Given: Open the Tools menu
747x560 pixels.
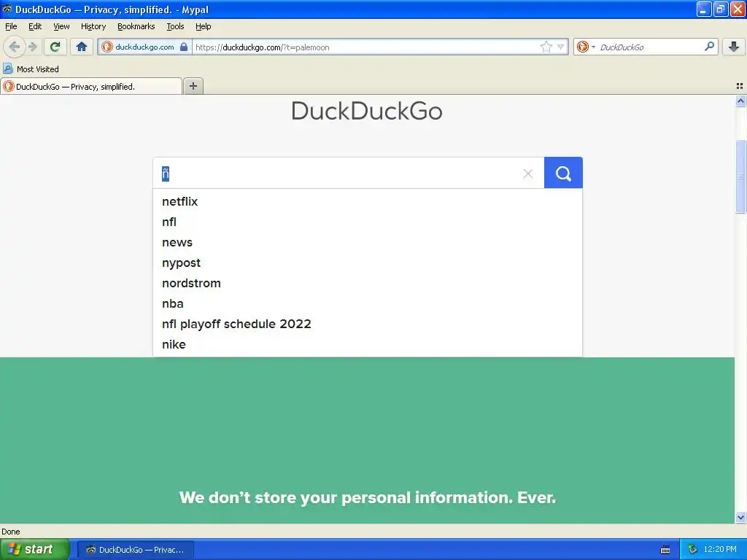Looking at the screenshot, I should (x=175, y=26).
